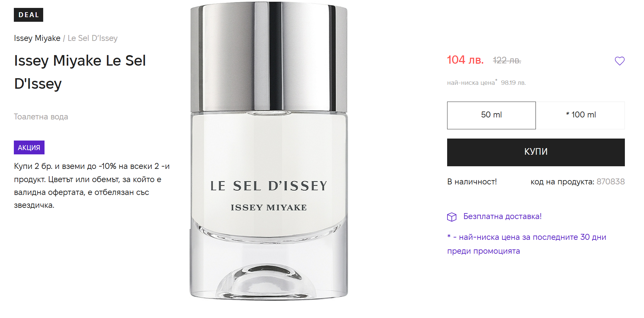Click the promotion description about second product
644x318 pixels.
92,186
